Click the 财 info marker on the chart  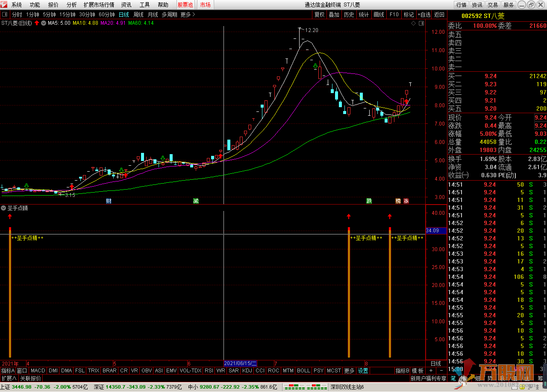(109, 201)
